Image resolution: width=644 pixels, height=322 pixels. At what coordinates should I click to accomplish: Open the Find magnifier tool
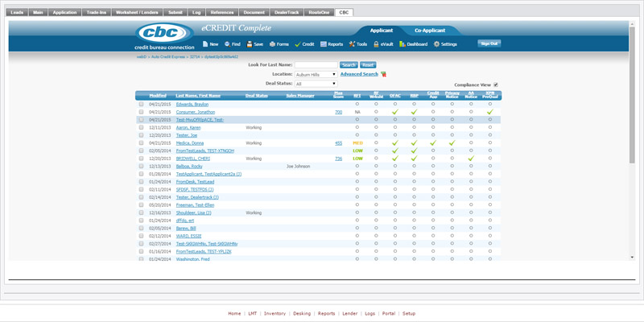227,44
